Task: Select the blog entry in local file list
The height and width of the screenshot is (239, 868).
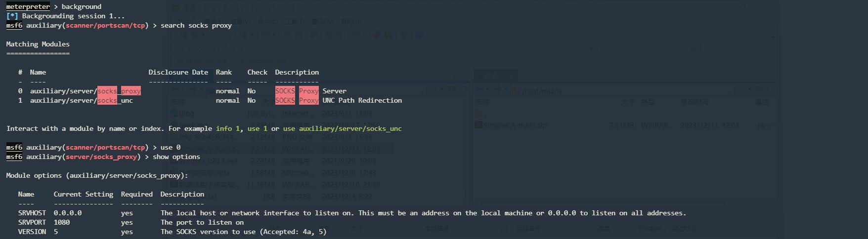Action: coord(187,114)
